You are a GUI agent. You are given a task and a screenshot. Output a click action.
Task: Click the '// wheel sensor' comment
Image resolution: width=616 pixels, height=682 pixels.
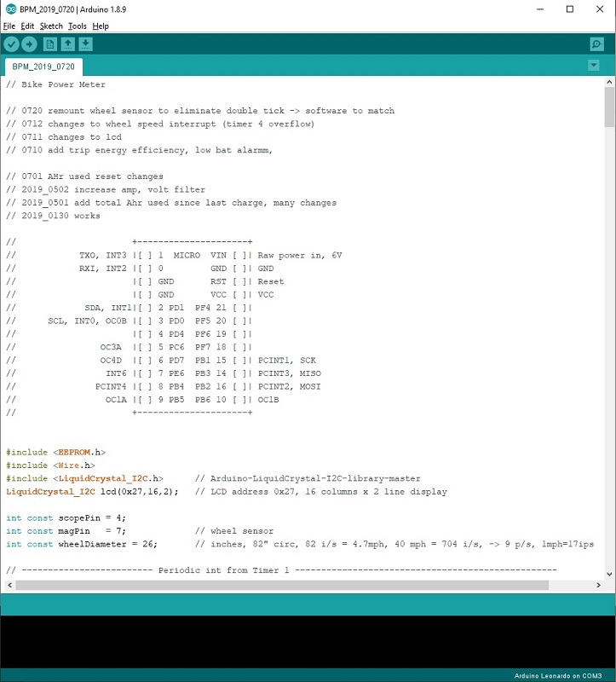click(x=234, y=530)
